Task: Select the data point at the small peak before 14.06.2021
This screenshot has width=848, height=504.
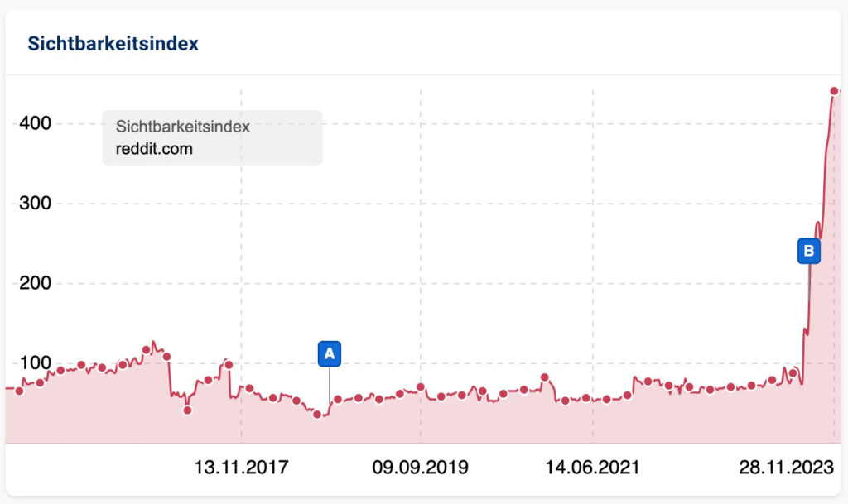Action: tap(544, 377)
